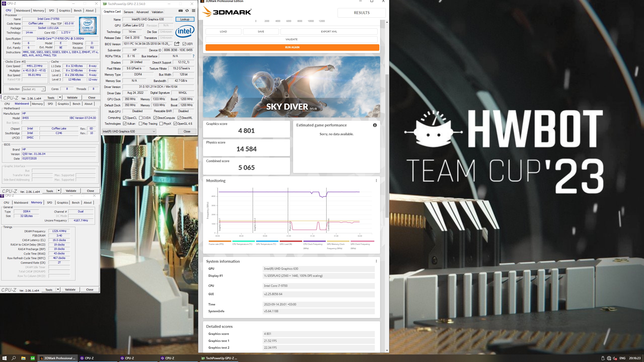Screen dimensions: 644x362
Task: Open the Windows Start menu
Action: (4, 358)
